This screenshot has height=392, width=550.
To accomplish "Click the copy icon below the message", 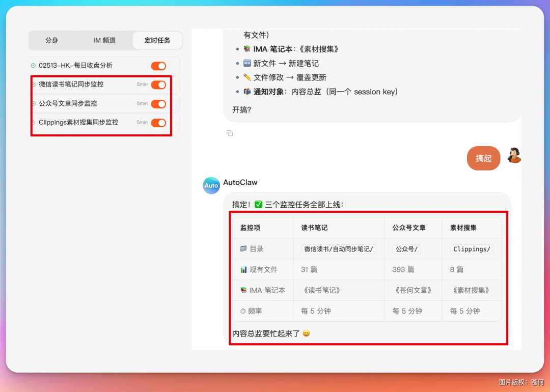I will coord(230,133).
